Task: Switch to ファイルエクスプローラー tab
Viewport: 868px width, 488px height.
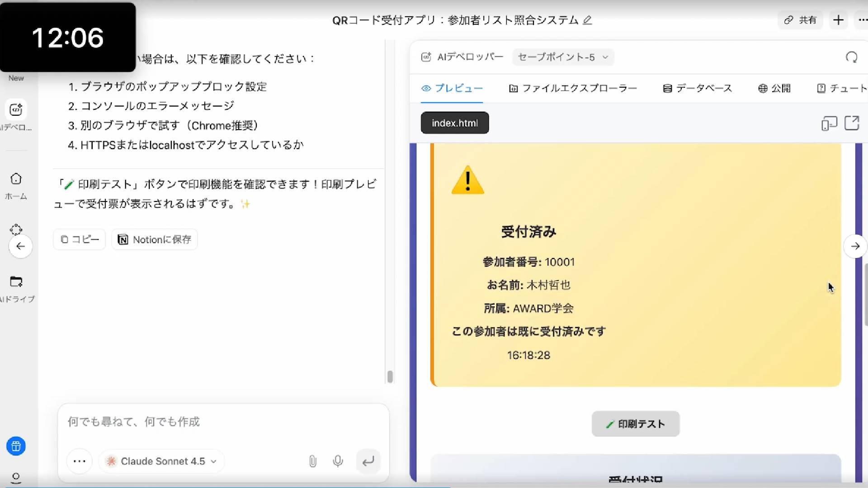Action: 573,89
